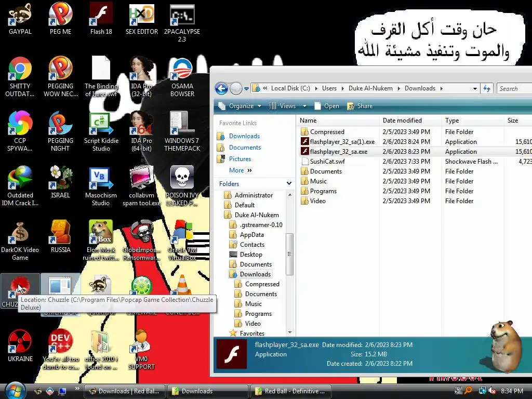532x399 pixels.
Task: Launch the 2PACALYPSE 2.3 console shortcut
Action: (182, 23)
